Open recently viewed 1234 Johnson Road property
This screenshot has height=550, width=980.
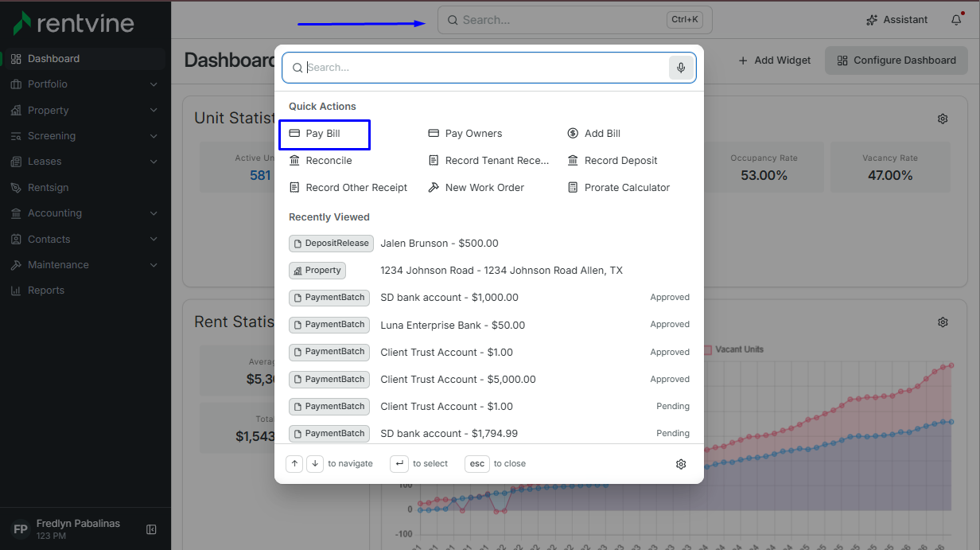489,271
